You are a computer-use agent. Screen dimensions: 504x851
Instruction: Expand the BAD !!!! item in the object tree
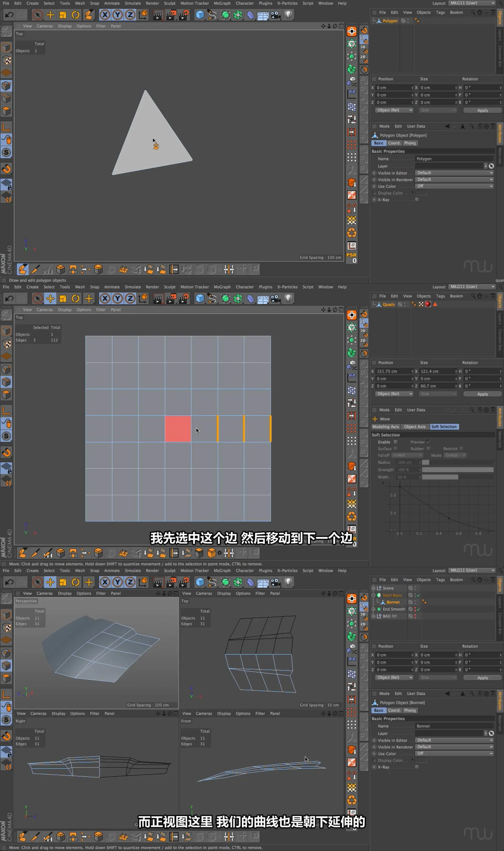[374, 616]
